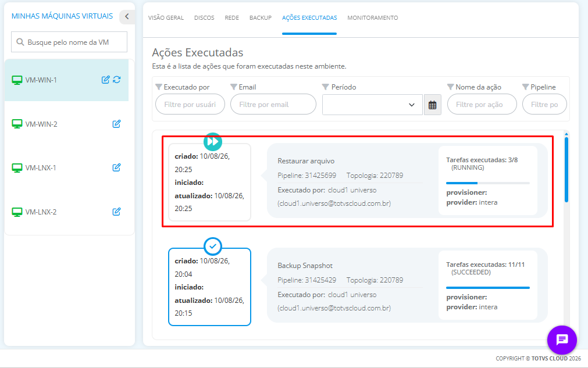
Task: Click the running fast-forward status icon
Action: 213,142
